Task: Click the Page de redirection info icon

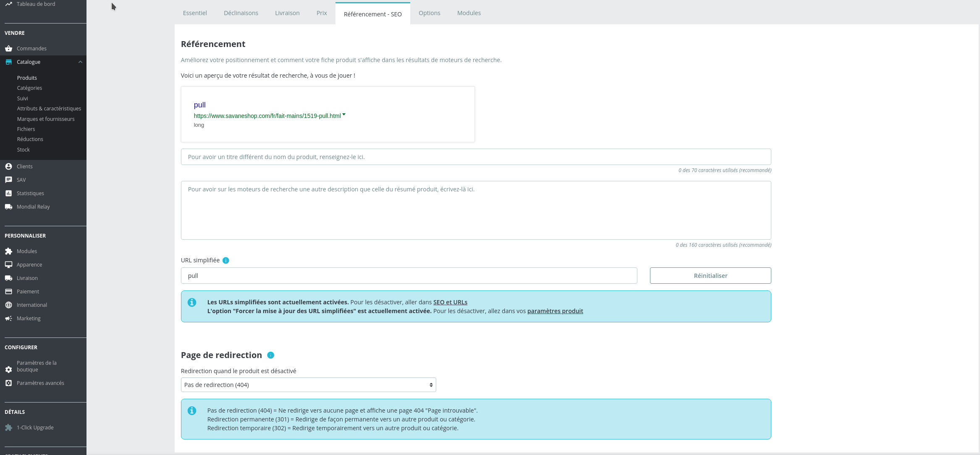Action: point(271,356)
